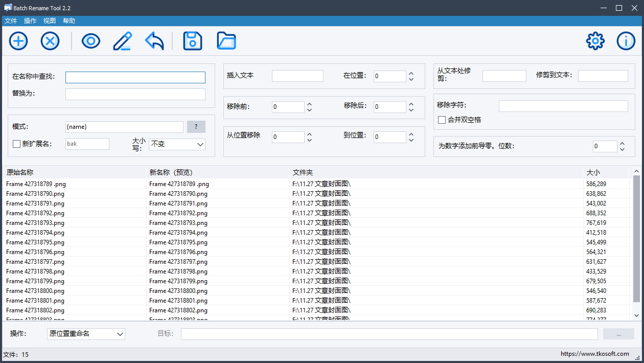Click the 从文本处修剪 input field
644x363 pixels.
504,76
